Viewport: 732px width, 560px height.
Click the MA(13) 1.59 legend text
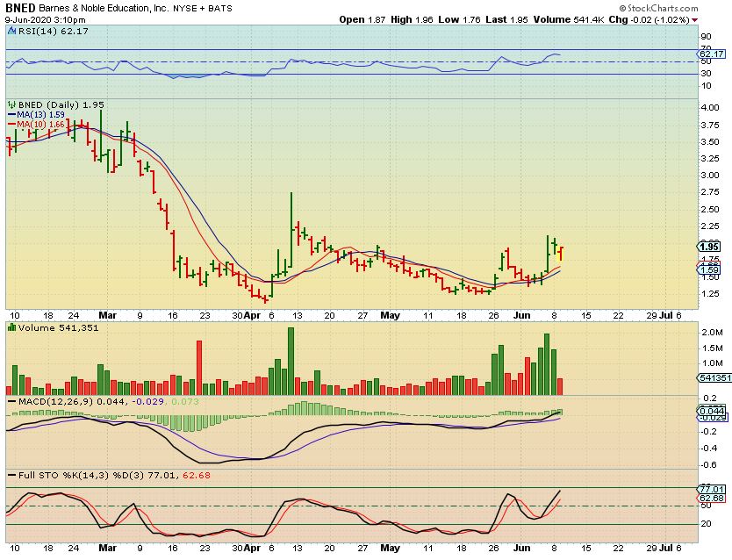tap(40, 115)
